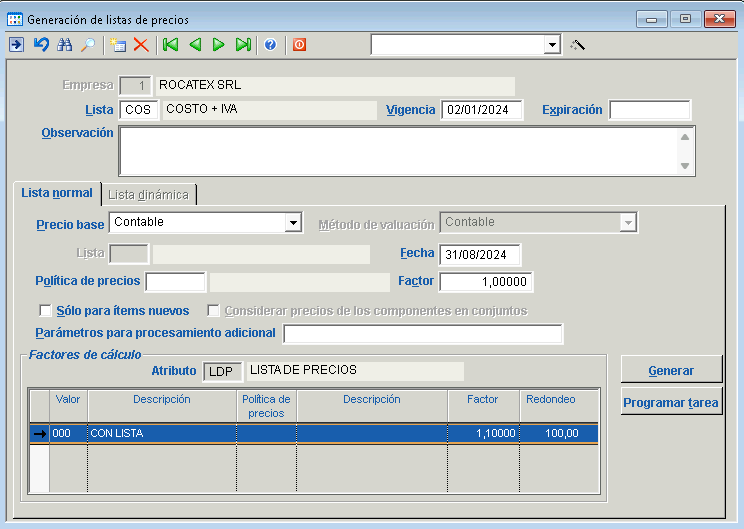Go to first record with navigation icon
Viewport: 744px width, 529px height.
click(171, 45)
